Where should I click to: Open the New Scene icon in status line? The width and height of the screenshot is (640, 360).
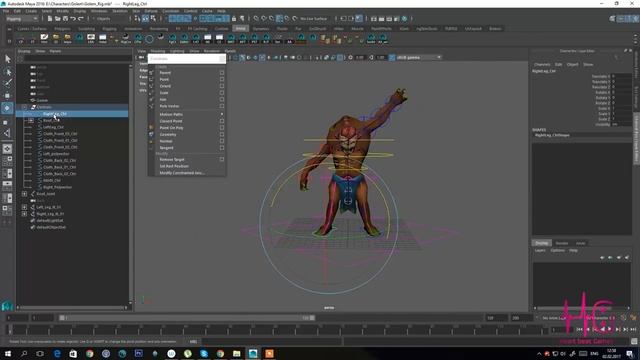50,19
